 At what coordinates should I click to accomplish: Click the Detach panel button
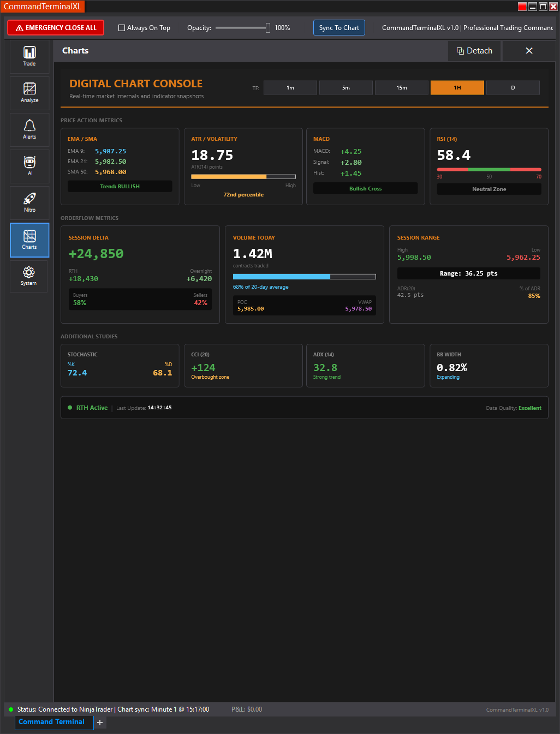(x=474, y=51)
